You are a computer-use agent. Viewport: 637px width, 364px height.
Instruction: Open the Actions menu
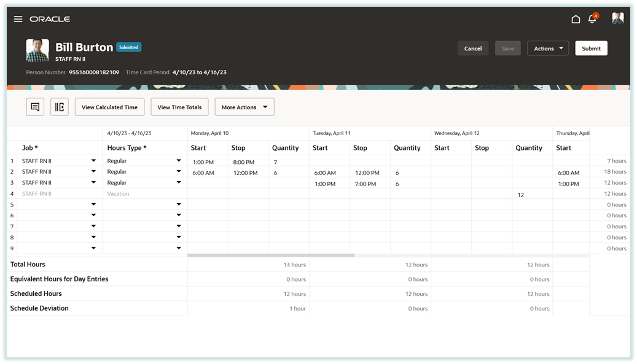point(547,48)
